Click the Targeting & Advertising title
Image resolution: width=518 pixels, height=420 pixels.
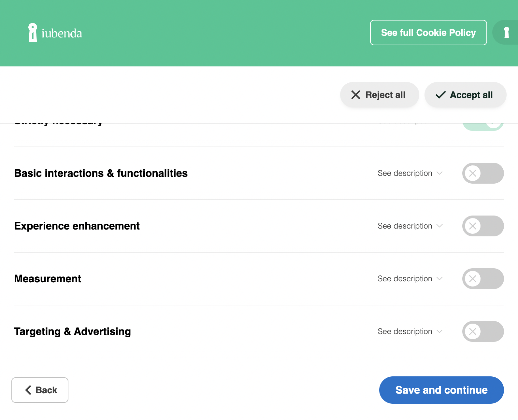tap(72, 331)
